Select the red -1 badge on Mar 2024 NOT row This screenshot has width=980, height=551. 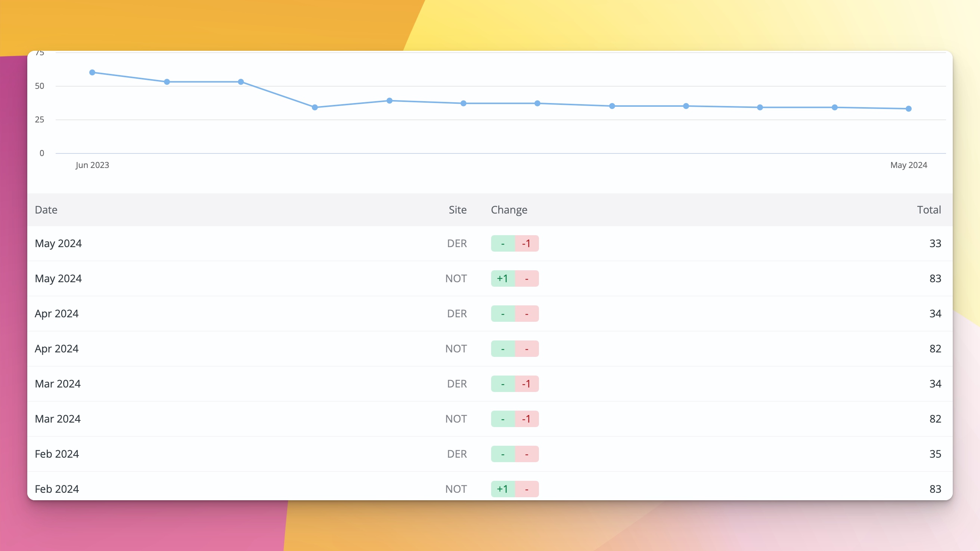tap(527, 419)
